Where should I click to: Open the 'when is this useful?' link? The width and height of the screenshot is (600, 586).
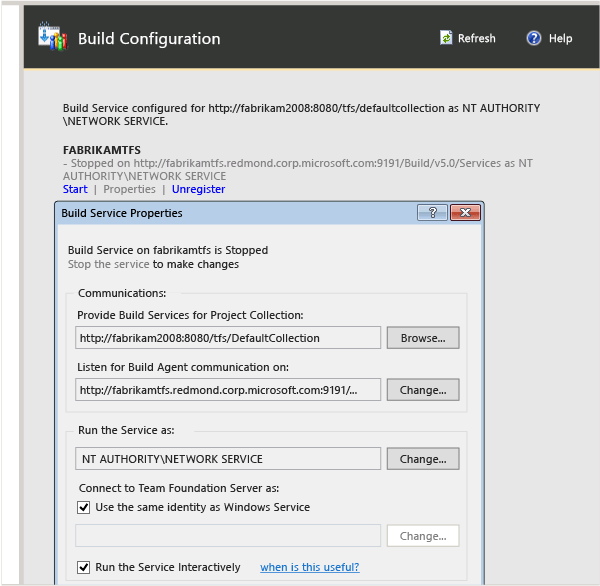pyautogui.click(x=310, y=567)
